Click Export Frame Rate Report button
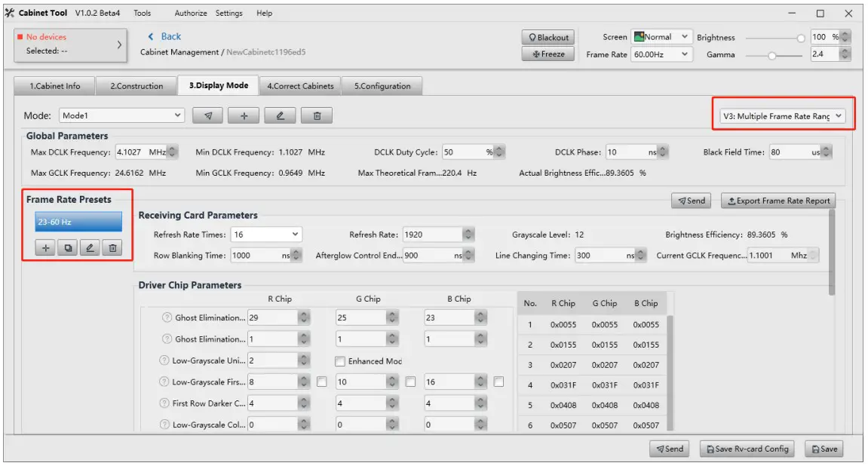Screen dimensions: 868x466 point(778,201)
